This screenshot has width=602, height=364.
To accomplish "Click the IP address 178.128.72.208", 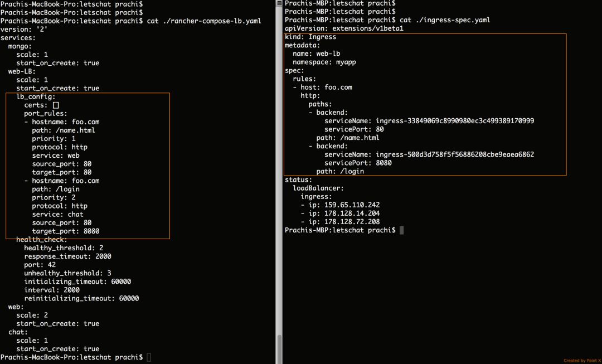I will pyautogui.click(x=352, y=222).
